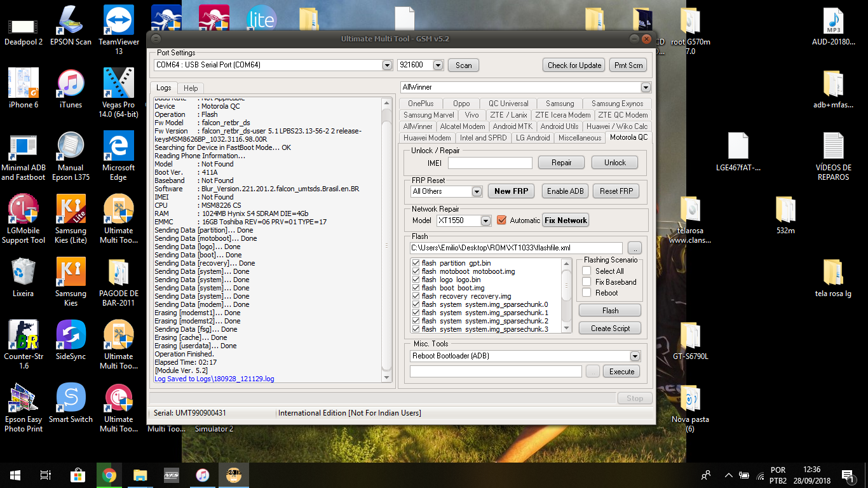This screenshot has width=868, height=488.
Task: Click the logs panel vertical scrollbar
Action: click(x=387, y=240)
